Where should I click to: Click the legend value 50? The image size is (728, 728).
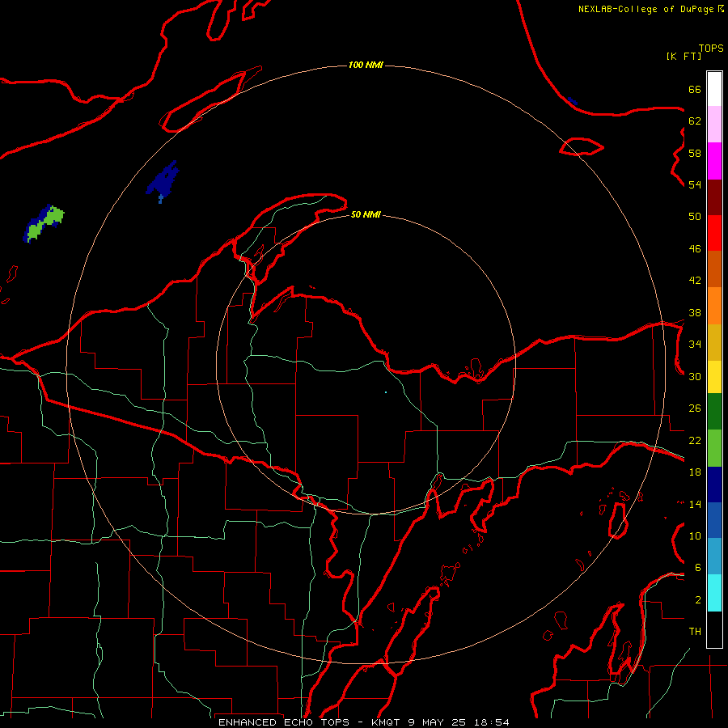pyautogui.click(x=695, y=216)
